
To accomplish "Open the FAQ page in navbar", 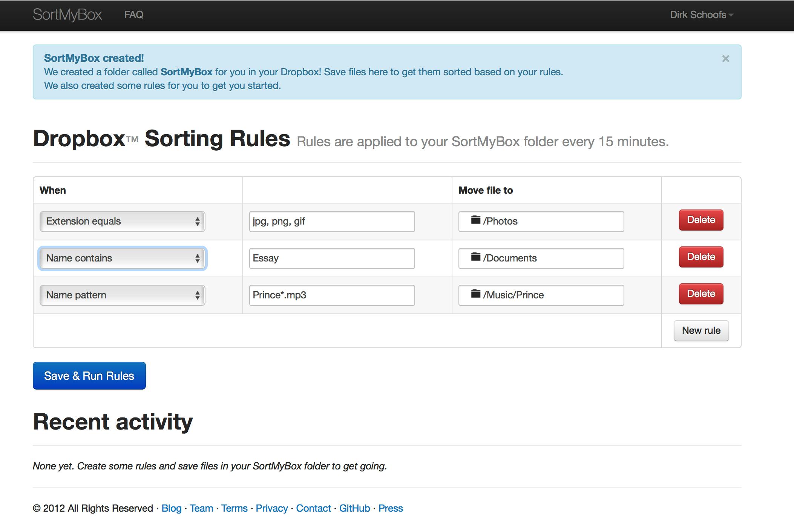I will click(x=134, y=15).
